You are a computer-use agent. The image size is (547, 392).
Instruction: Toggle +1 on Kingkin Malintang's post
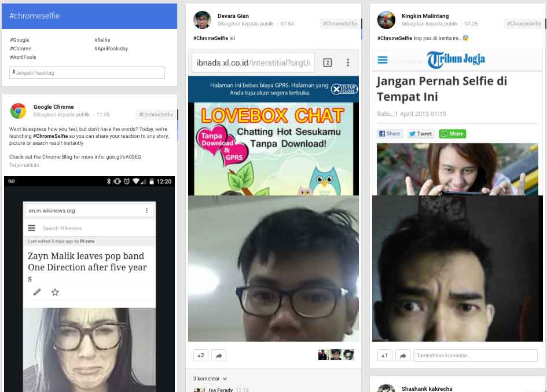click(x=384, y=356)
